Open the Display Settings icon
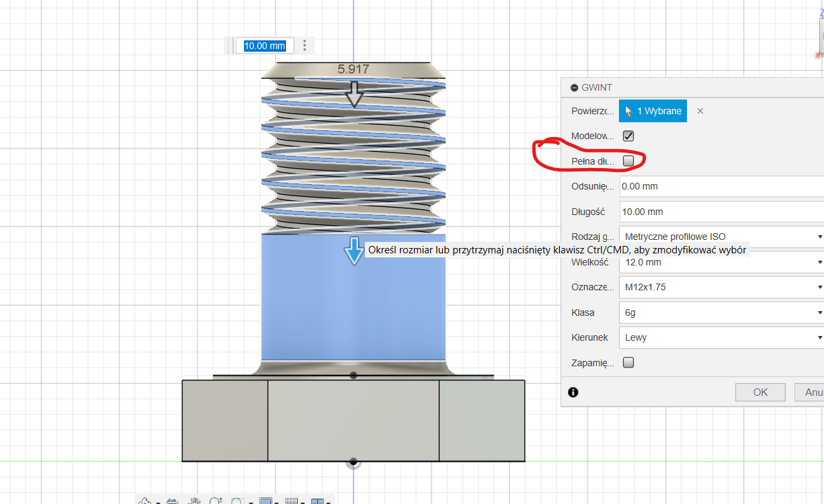 pyautogui.click(x=265, y=501)
